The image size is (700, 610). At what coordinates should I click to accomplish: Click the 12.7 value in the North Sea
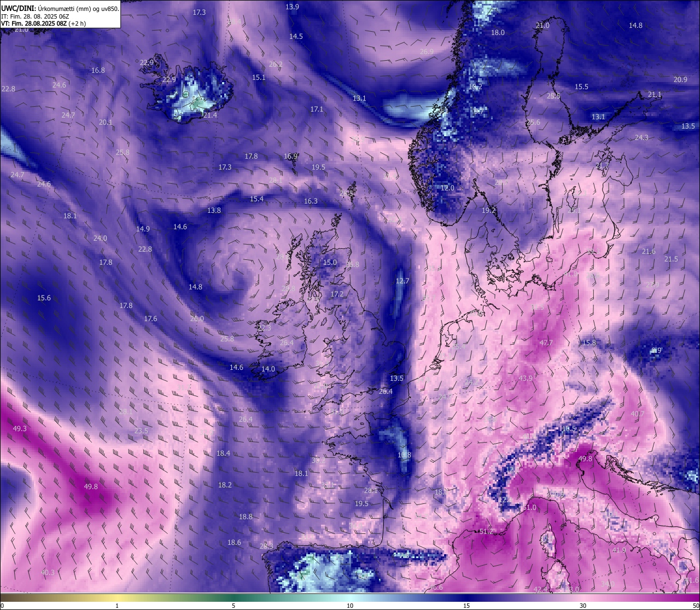[402, 281]
